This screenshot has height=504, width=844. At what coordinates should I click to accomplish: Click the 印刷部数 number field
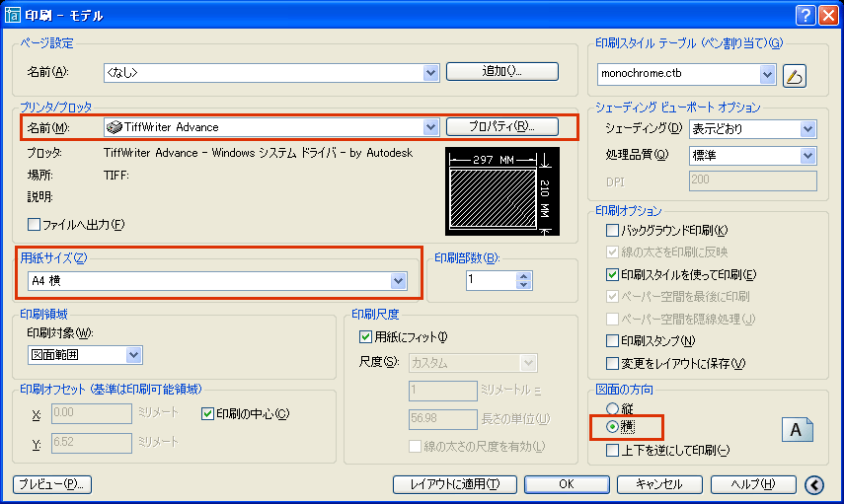pos(491,280)
